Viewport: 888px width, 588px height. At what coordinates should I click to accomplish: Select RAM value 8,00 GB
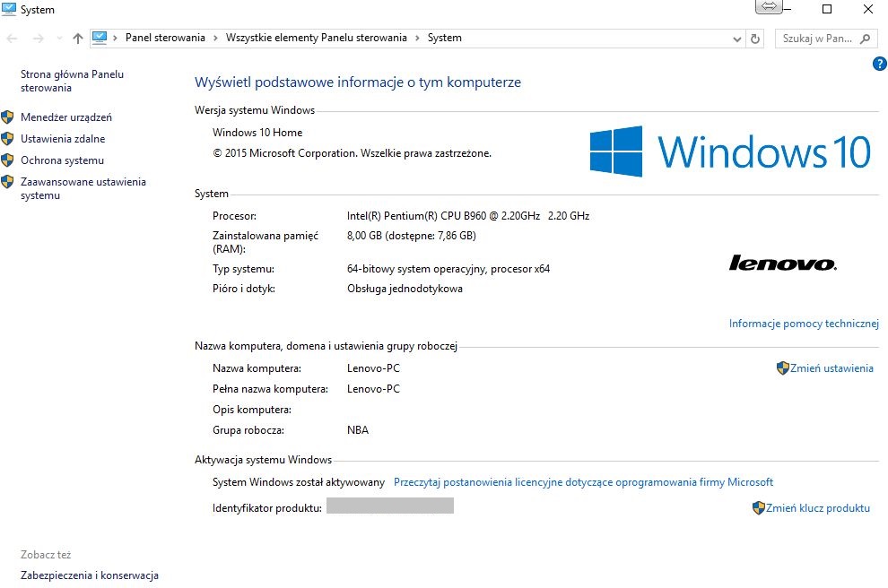pyautogui.click(x=411, y=236)
